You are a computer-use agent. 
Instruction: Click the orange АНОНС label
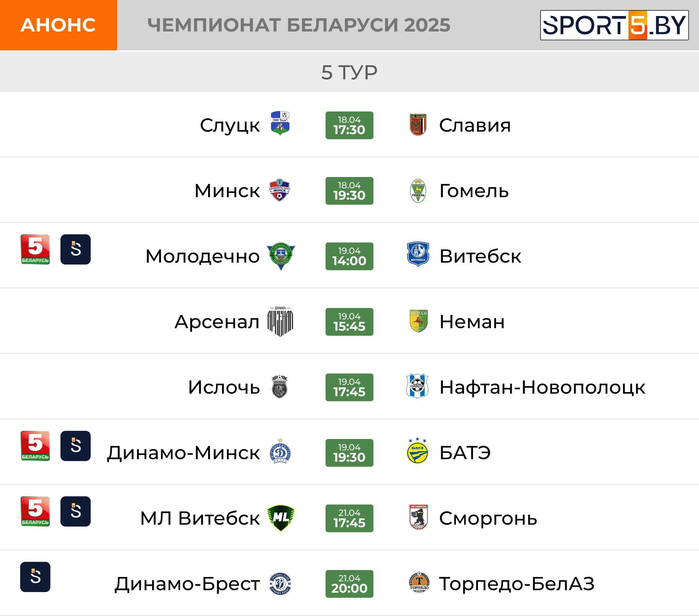[x=59, y=25]
